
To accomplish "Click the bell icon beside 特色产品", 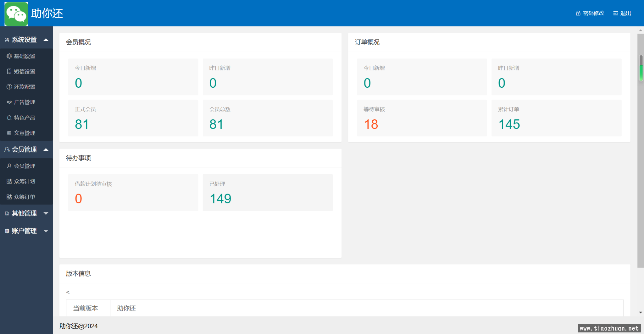I will point(9,118).
